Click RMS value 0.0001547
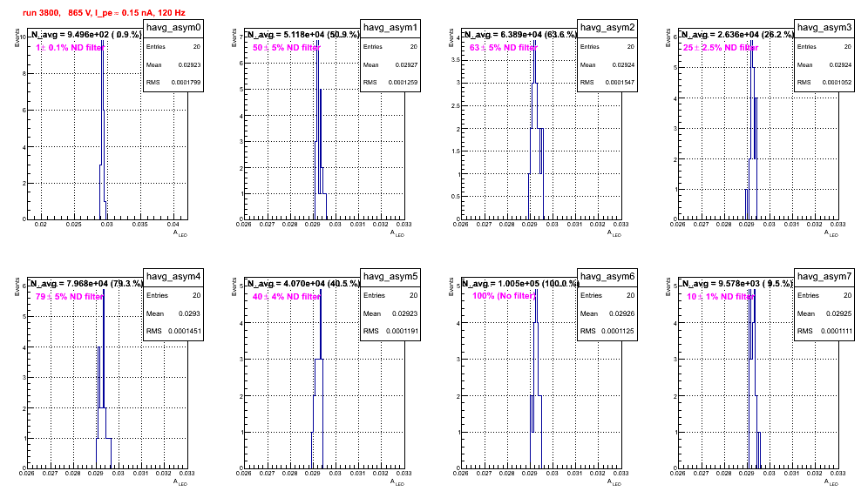 tap(620, 83)
